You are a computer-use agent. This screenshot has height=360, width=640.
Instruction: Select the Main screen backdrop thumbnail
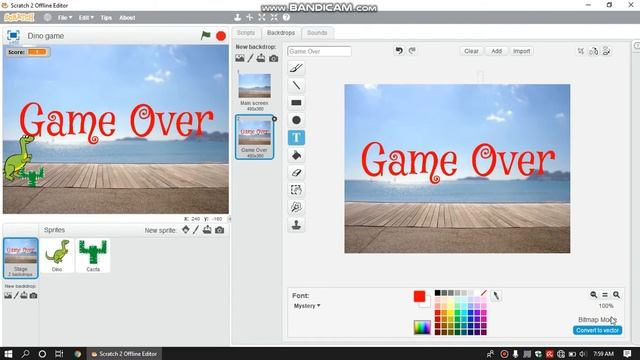[254, 91]
